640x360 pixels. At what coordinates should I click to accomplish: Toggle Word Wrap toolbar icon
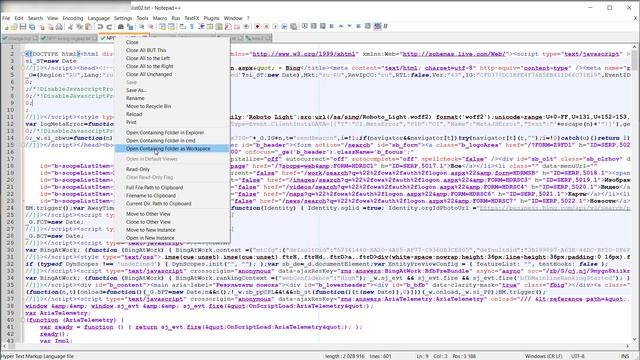[x=182, y=27]
